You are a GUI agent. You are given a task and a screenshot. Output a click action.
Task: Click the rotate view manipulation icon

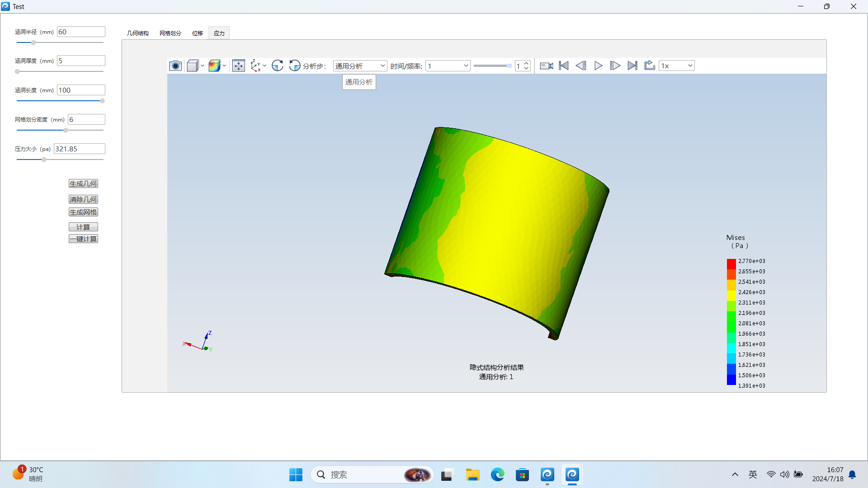click(277, 66)
